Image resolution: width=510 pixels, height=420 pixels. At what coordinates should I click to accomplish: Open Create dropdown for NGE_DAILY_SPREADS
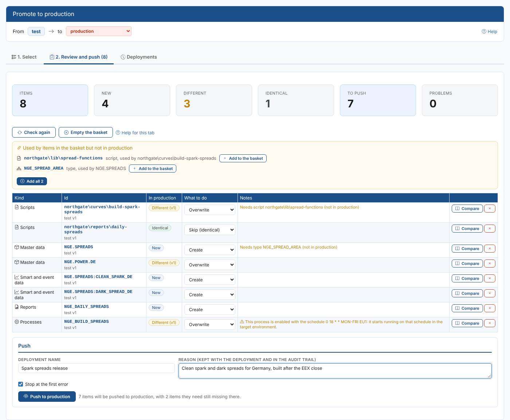coord(210,310)
